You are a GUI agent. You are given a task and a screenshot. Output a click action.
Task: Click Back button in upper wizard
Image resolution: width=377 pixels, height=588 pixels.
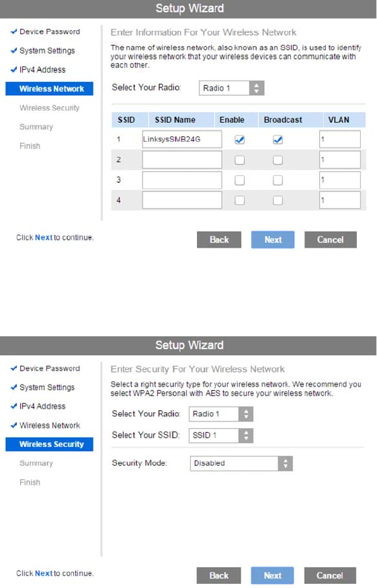click(219, 240)
